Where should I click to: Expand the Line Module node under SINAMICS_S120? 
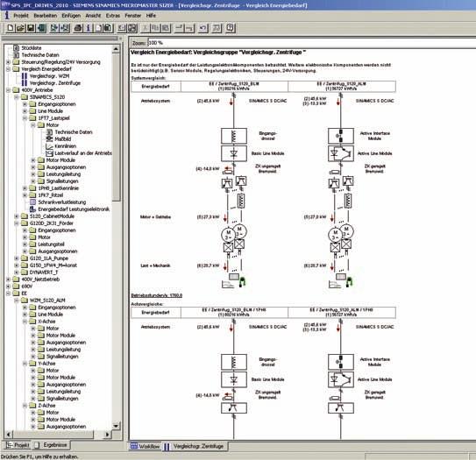[25, 111]
